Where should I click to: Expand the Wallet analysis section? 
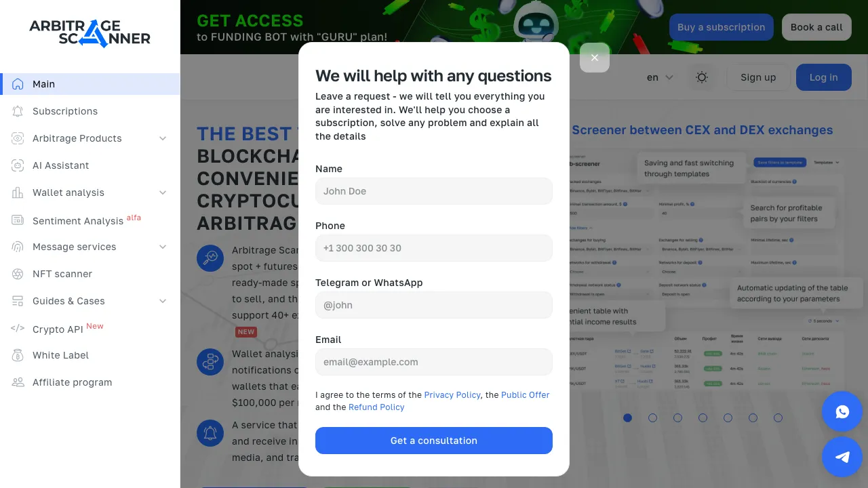(68, 192)
